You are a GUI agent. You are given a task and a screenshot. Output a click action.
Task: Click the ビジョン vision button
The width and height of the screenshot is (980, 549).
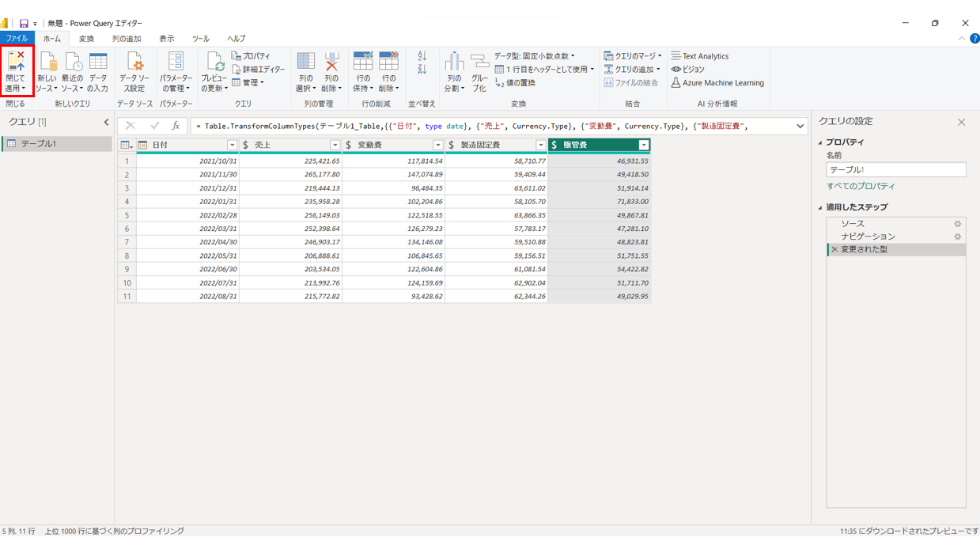tap(687, 70)
